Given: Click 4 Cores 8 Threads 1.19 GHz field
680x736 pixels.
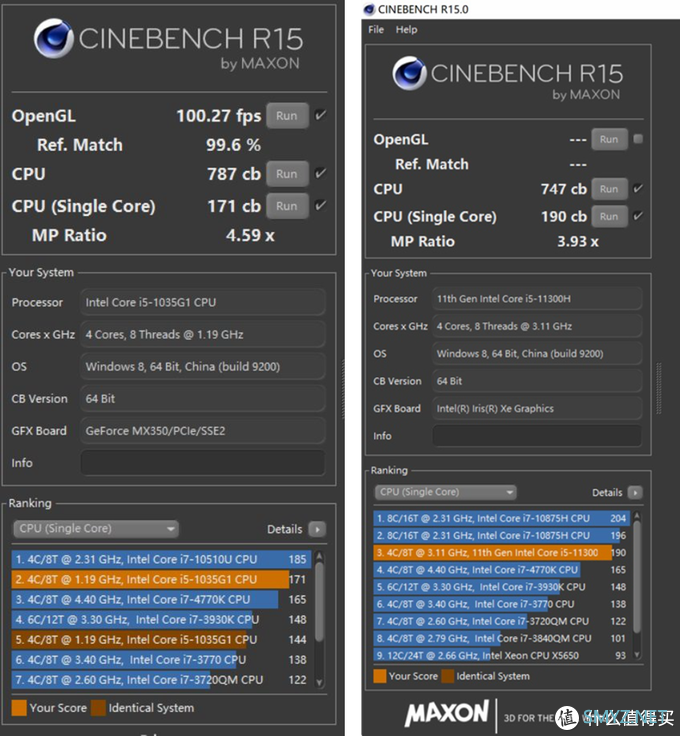Looking at the screenshot, I should pos(203,335).
